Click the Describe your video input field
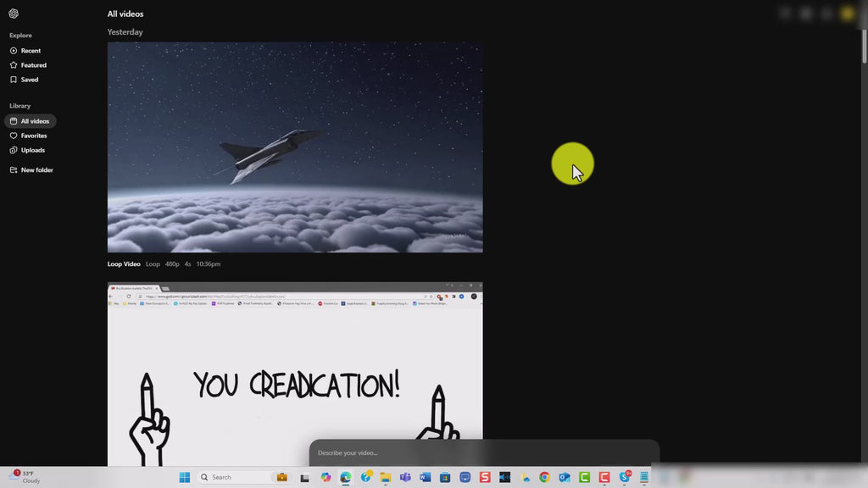Viewport: 868px width, 488px height. [483, 452]
